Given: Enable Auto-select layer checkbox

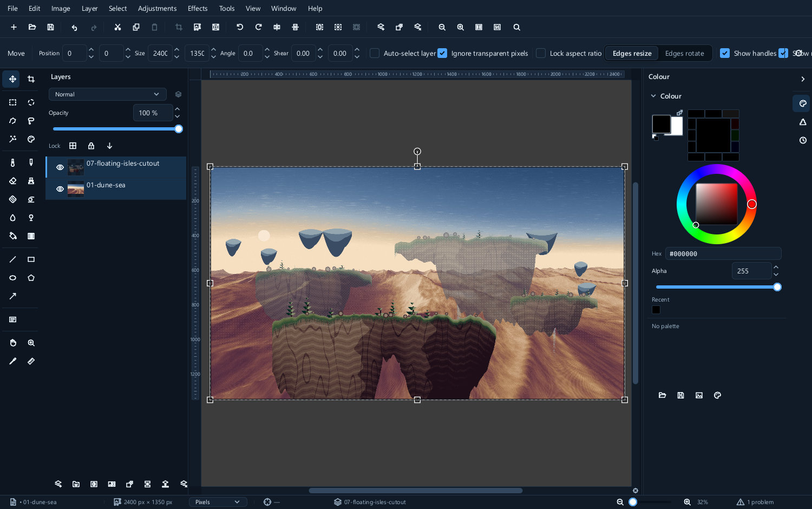Looking at the screenshot, I should [x=374, y=53].
